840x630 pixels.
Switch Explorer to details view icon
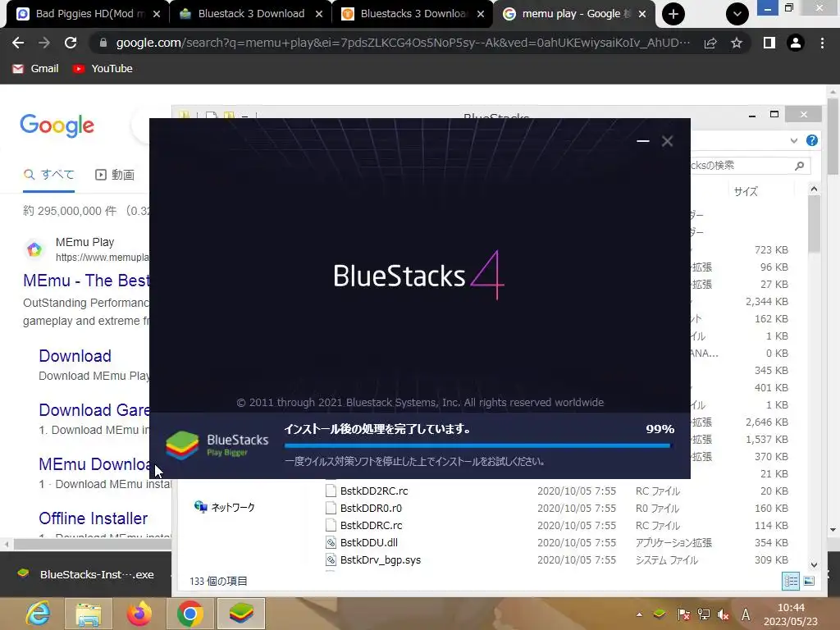click(x=791, y=581)
